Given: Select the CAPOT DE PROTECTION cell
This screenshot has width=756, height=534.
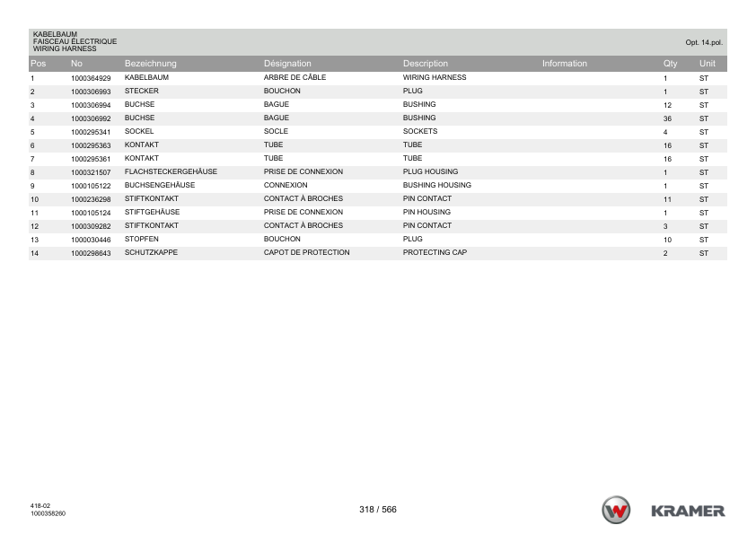Looking at the screenshot, I should [x=306, y=253].
